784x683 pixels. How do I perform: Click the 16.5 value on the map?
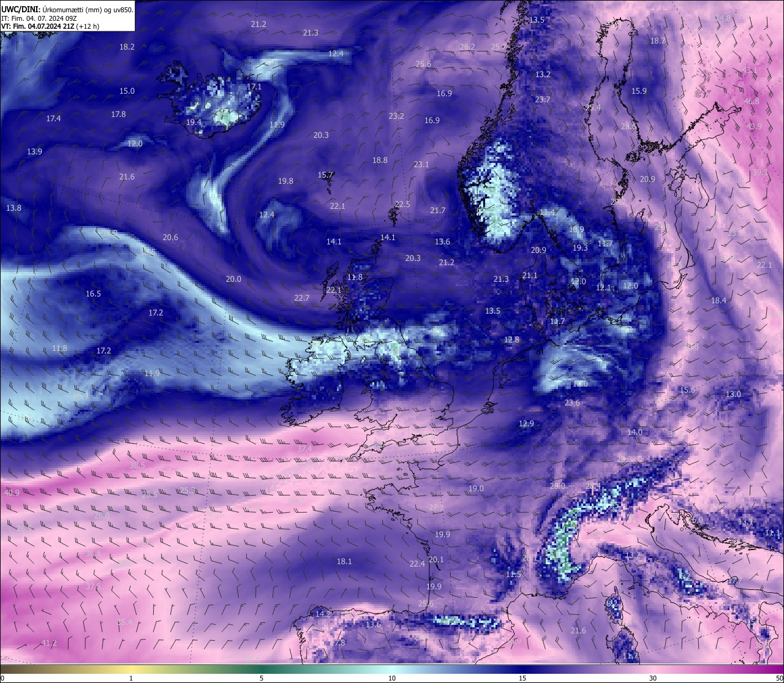(x=93, y=293)
